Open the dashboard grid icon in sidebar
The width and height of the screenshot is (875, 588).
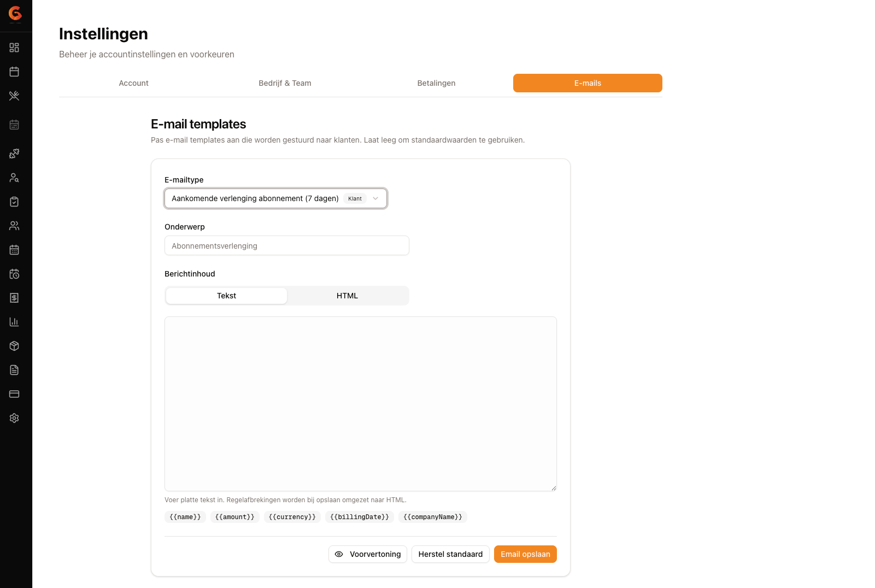(x=14, y=48)
